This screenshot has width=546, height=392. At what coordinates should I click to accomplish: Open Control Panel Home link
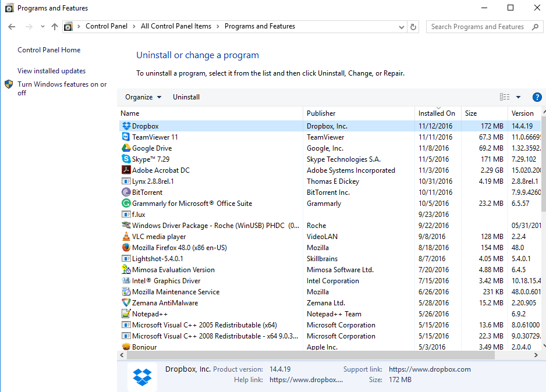[49, 50]
